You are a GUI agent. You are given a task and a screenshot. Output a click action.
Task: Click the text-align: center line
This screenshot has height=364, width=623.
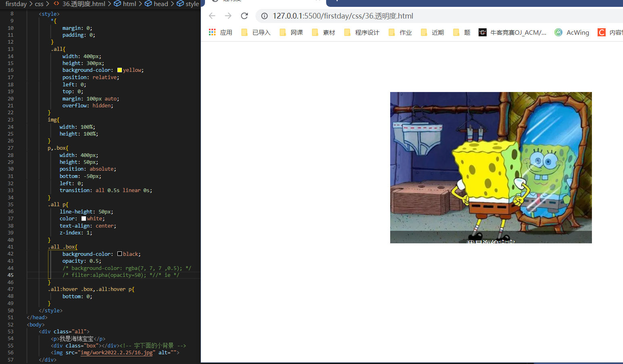tap(88, 226)
